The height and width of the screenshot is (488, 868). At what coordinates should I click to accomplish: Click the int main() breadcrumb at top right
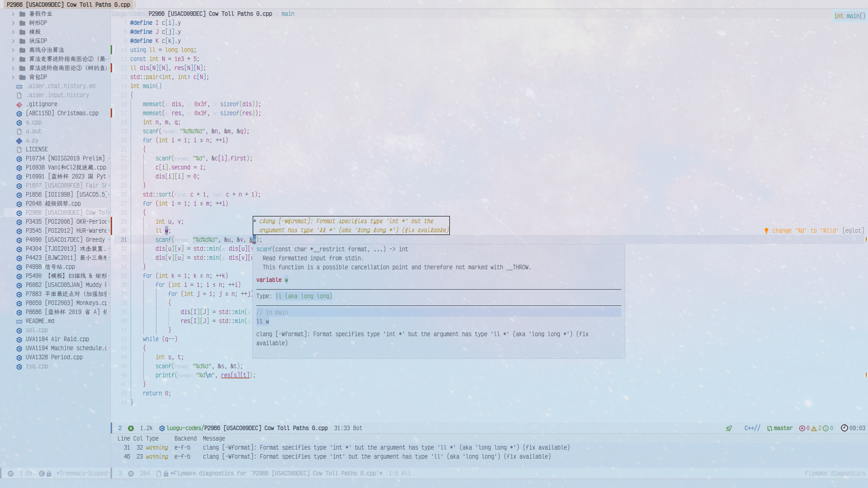pyautogui.click(x=849, y=16)
